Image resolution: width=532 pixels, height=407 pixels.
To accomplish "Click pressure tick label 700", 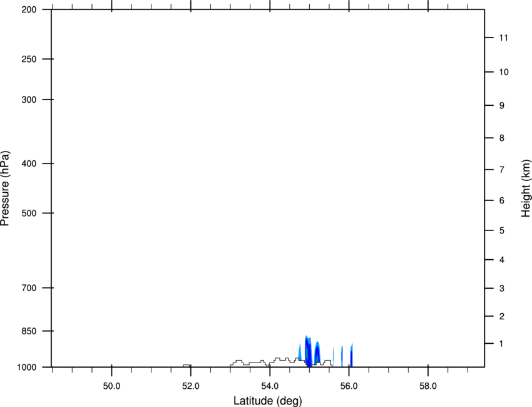I will tap(29, 288).
